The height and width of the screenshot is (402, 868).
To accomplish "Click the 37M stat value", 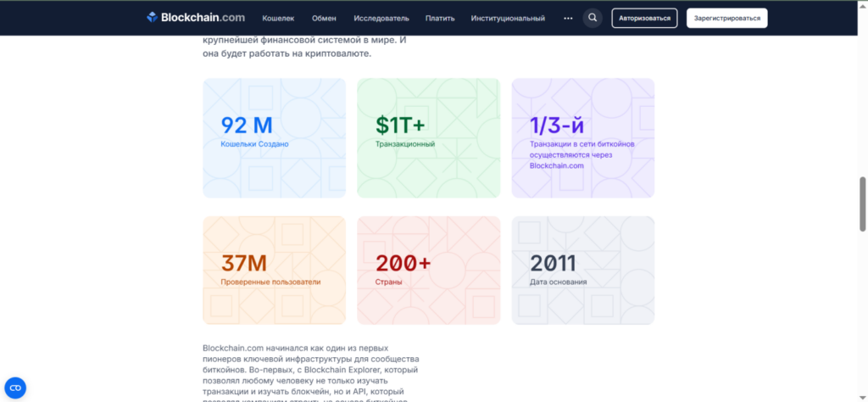I will 243,263.
